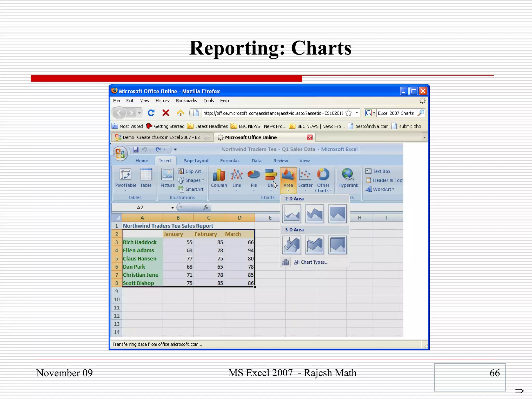Screen dimensions: 532x399
Task: Open the Firefox Tools menu
Action: tap(209, 101)
